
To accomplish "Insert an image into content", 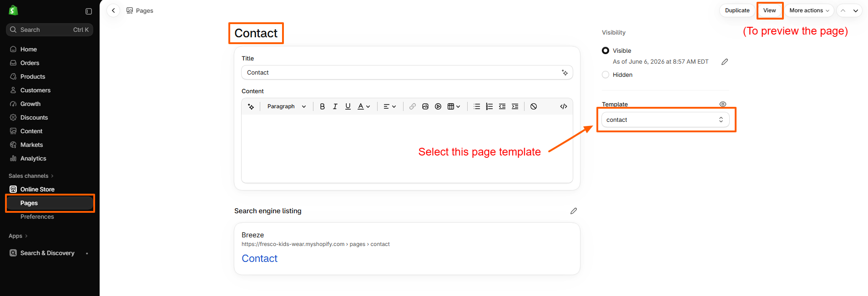I will point(425,106).
